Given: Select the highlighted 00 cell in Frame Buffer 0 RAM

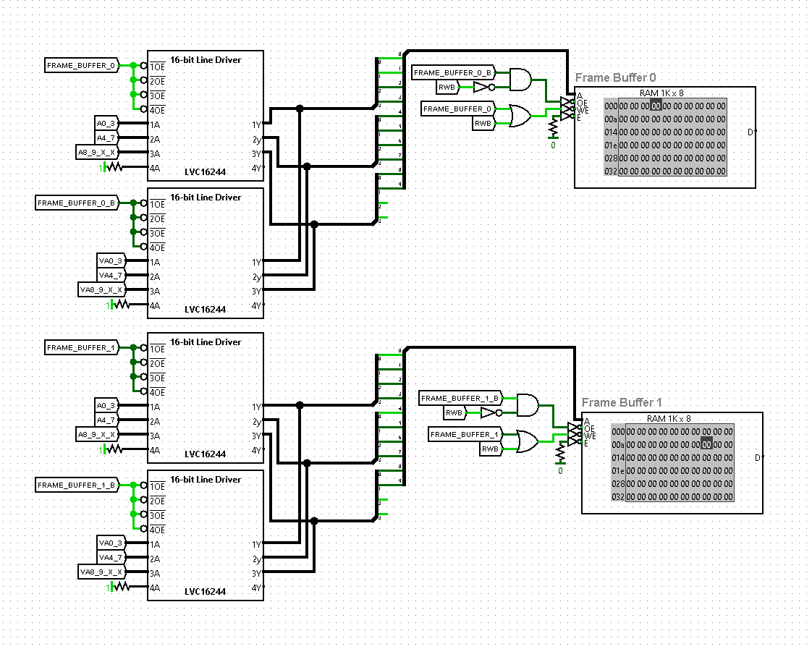Looking at the screenshot, I should click(656, 106).
